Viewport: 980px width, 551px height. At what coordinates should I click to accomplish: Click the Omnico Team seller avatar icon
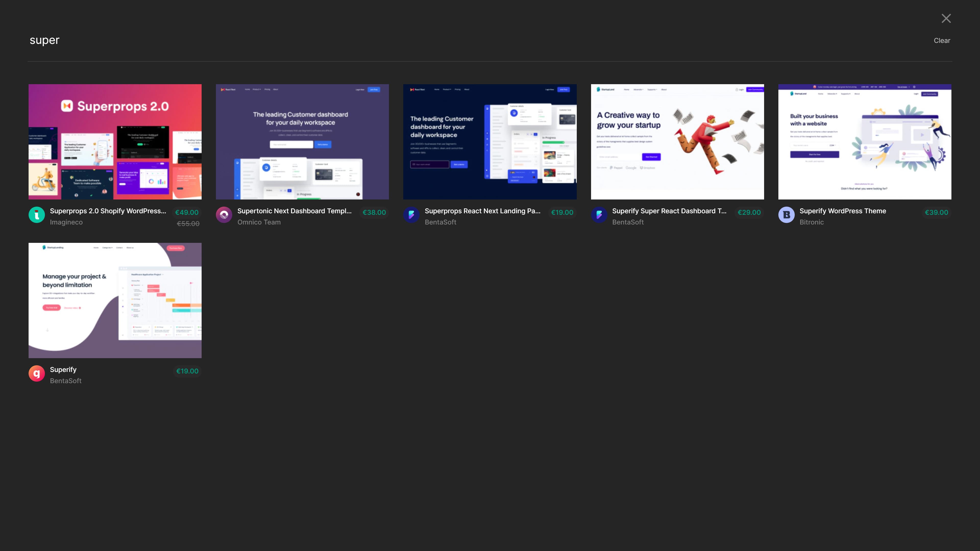click(224, 215)
